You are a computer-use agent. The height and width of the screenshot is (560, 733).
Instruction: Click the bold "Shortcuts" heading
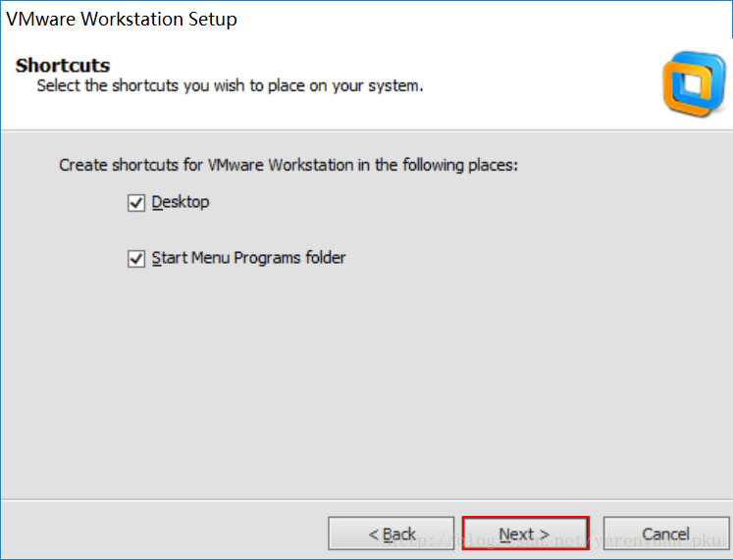[x=63, y=66]
